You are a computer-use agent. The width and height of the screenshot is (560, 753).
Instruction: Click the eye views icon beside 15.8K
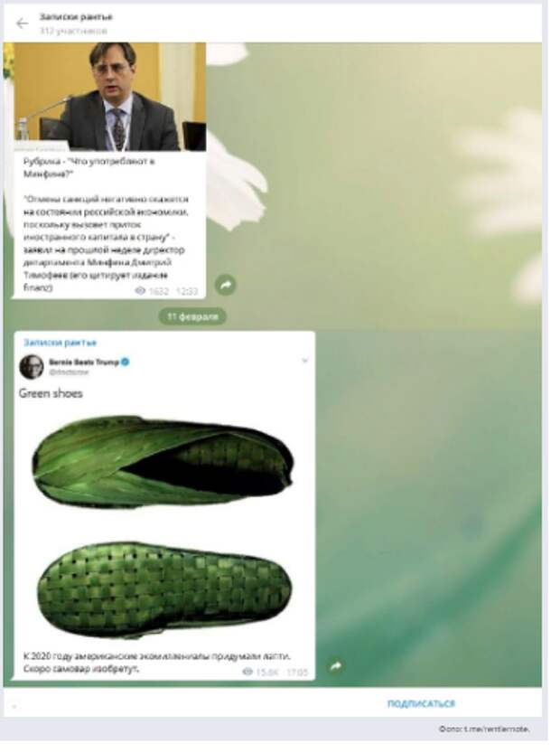[247, 672]
